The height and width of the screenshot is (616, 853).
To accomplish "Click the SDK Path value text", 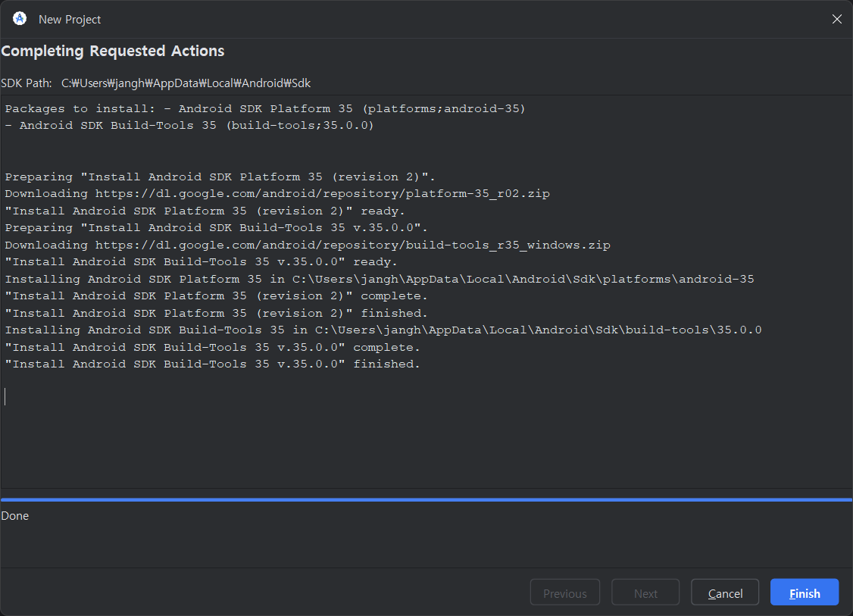I will [x=186, y=83].
